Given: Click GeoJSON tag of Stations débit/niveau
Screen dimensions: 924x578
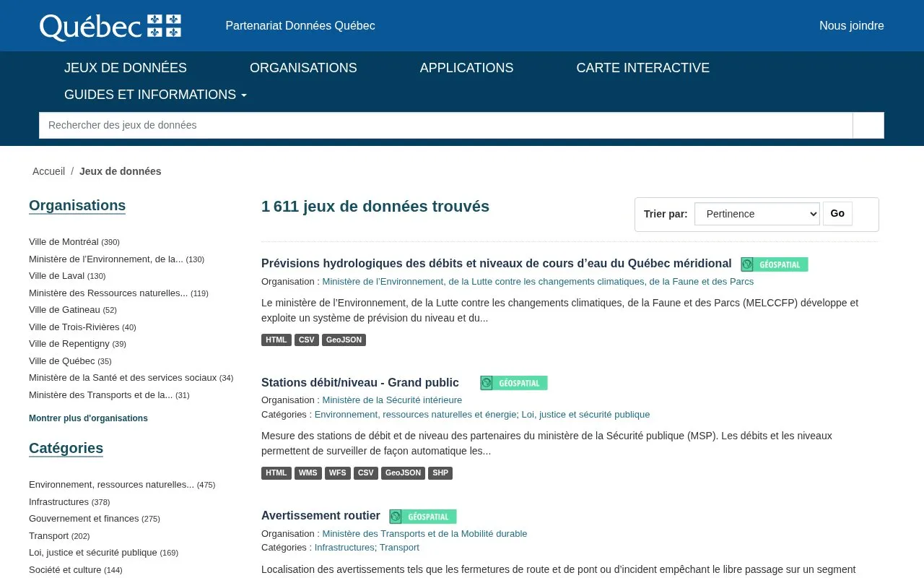Looking at the screenshot, I should [403, 473].
